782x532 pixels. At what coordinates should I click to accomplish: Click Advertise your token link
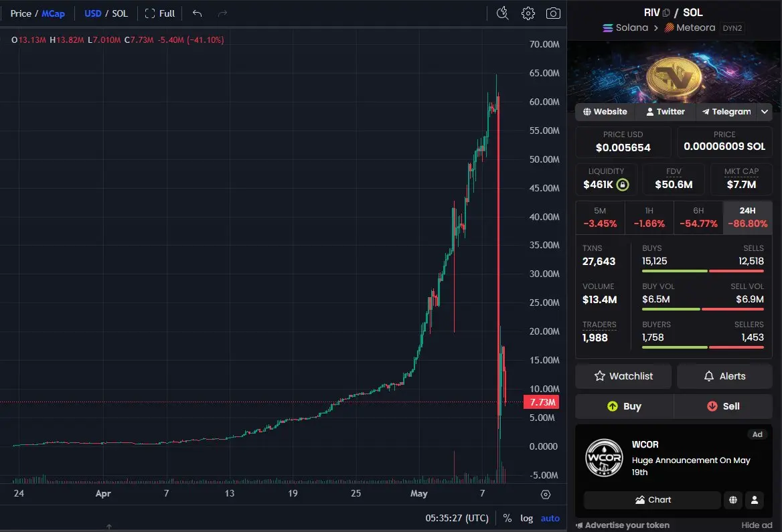click(623, 525)
